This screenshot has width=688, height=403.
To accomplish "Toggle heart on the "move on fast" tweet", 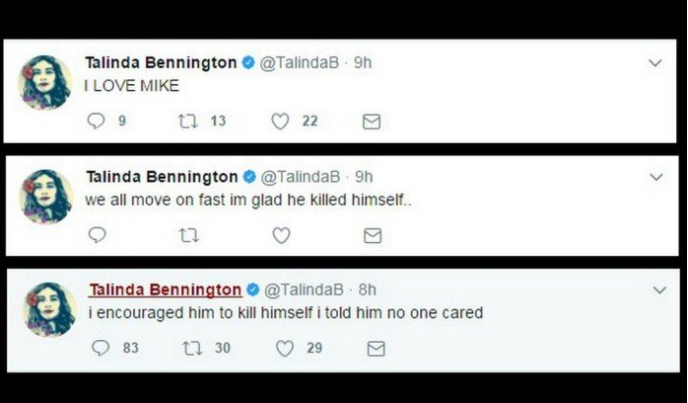I will coord(281,235).
